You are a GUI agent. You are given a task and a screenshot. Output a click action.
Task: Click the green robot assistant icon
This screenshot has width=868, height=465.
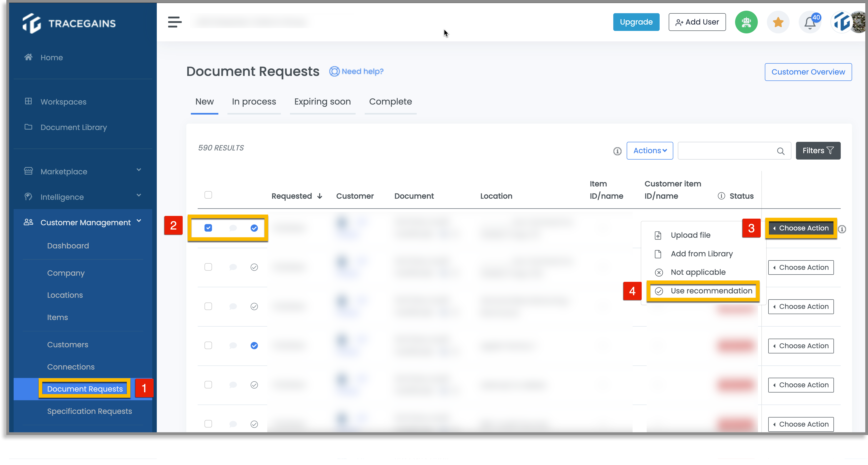[746, 22]
